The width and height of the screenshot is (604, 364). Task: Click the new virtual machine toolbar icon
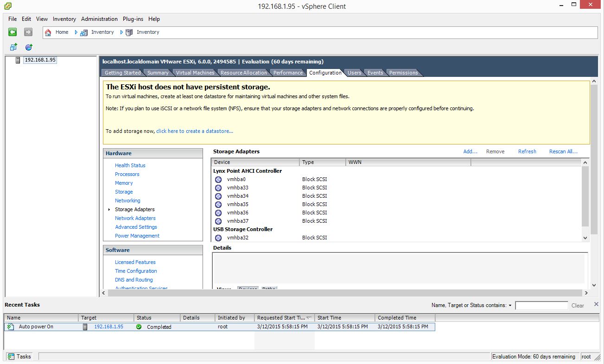coord(13,47)
